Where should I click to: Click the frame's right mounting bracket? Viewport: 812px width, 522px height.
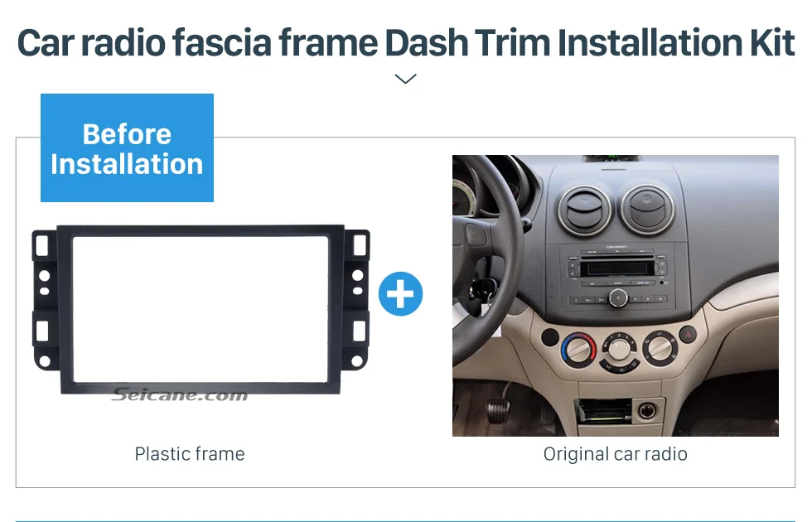[357, 300]
